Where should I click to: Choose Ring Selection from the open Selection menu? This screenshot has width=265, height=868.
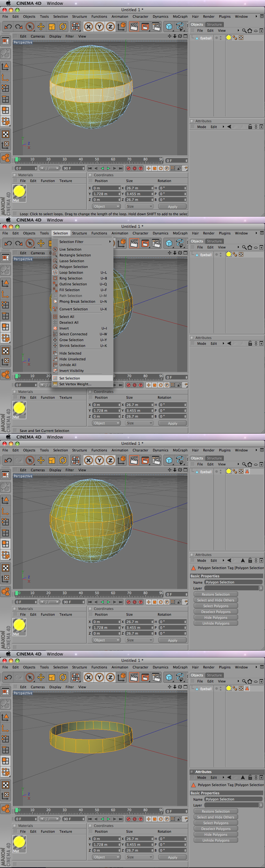71,278
